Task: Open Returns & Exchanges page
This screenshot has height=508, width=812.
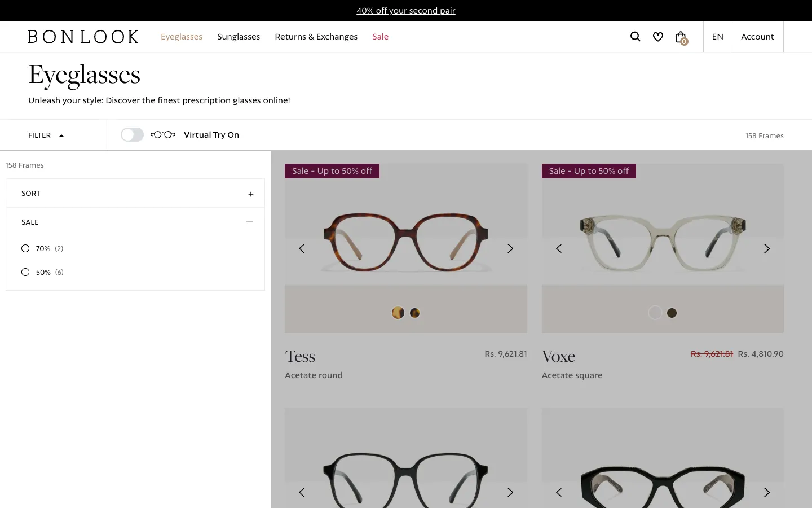Action: (316, 37)
